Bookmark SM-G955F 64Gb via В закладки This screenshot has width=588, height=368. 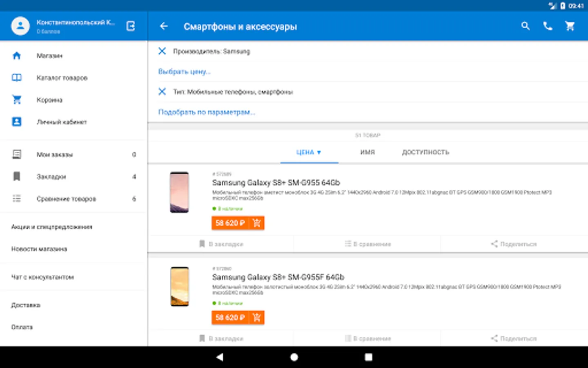click(x=221, y=339)
